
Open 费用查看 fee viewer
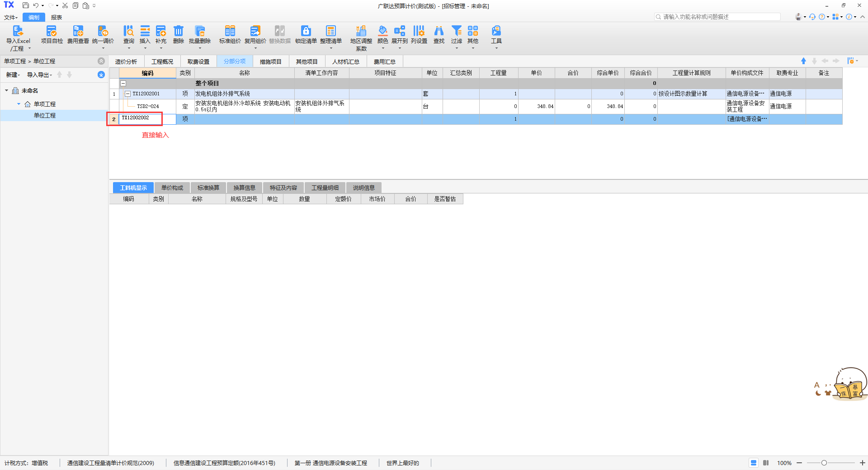(78, 32)
